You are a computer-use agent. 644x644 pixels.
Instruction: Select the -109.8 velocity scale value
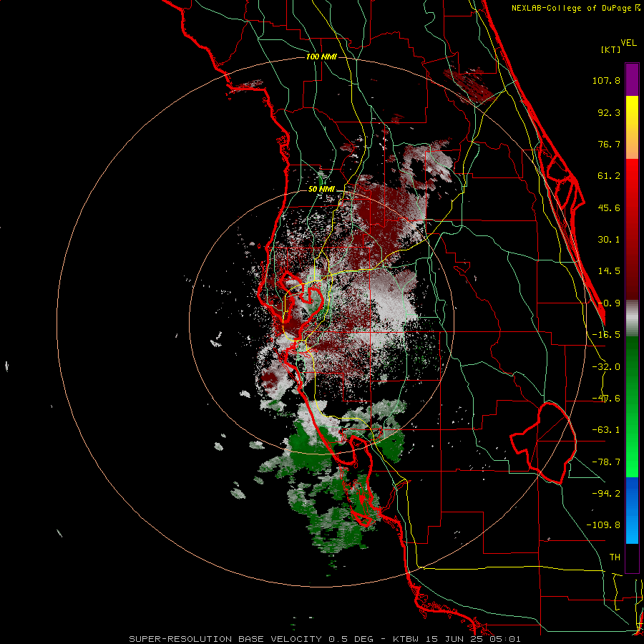tap(603, 525)
